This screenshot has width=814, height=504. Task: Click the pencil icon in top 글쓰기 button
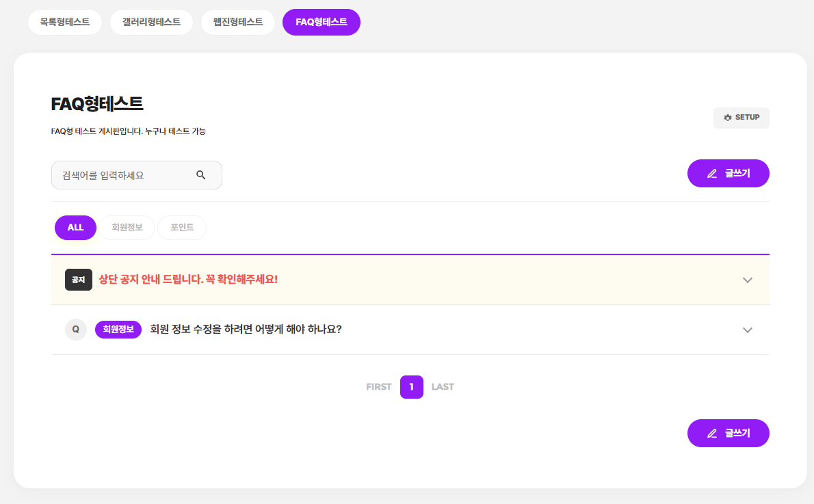tap(712, 174)
